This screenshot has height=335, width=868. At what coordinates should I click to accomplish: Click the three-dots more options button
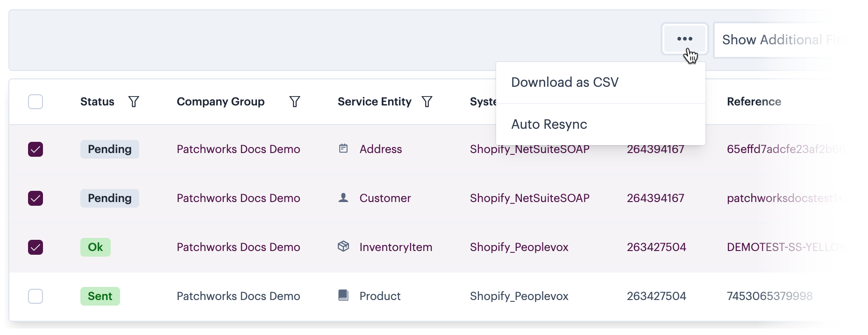pos(684,39)
